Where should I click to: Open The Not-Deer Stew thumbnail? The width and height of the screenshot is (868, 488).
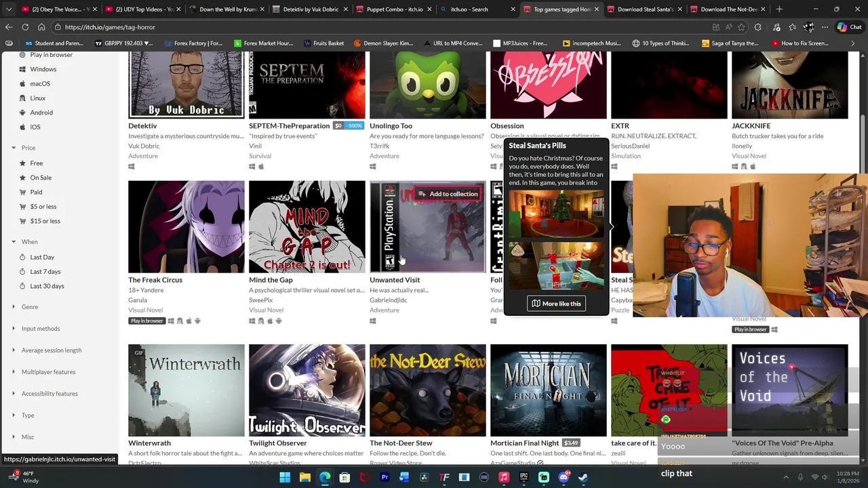(x=428, y=390)
